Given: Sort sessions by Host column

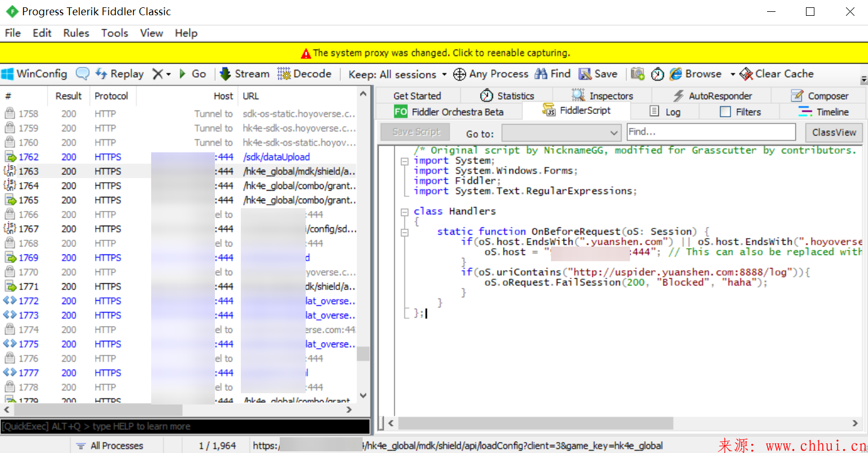Looking at the screenshot, I should click(188, 96).
